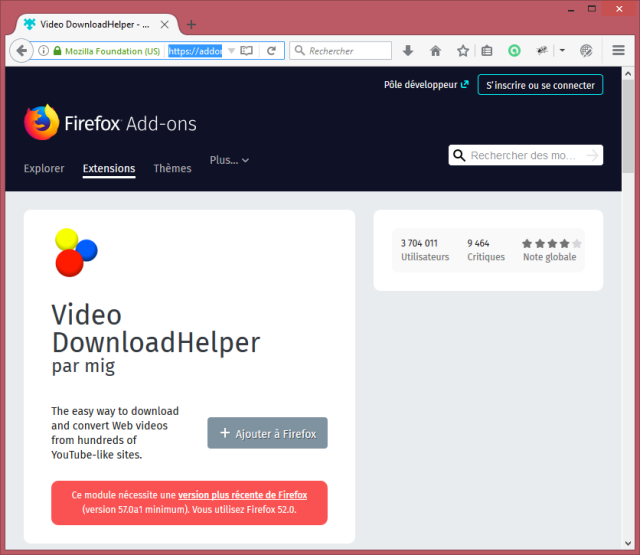The height and width of the screenshot is (555, 640).
Task: Open the Firefox hamburger menu
Action: pyautogui.click(x=618, y=50)
